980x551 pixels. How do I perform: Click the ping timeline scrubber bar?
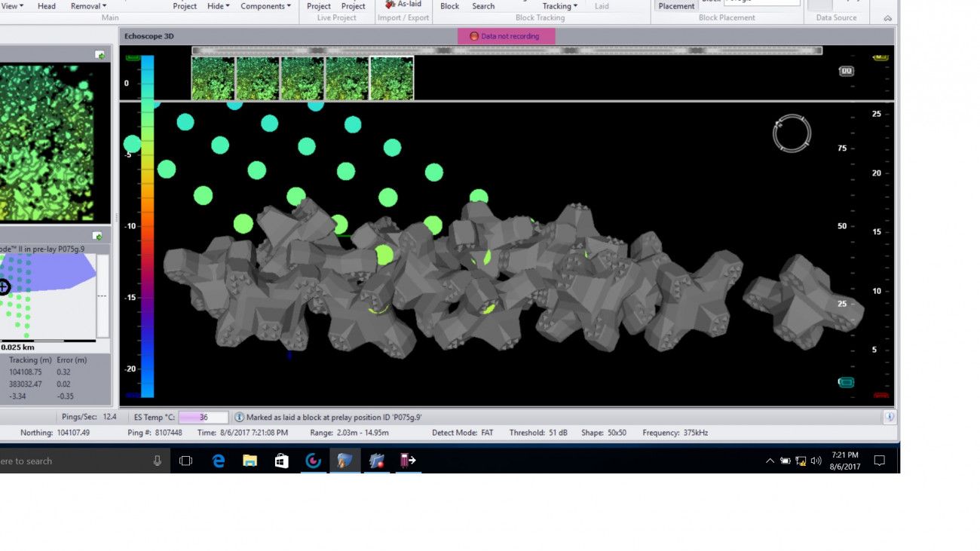click(507, 51)
